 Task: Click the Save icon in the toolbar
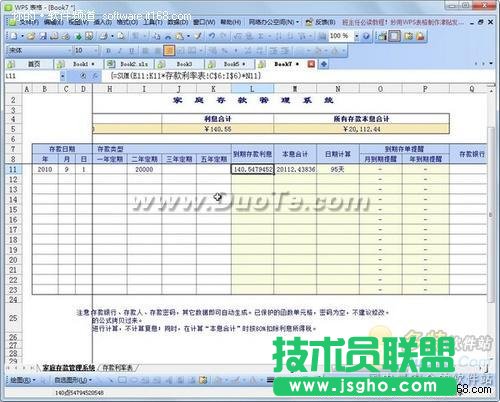pos(43,36)
